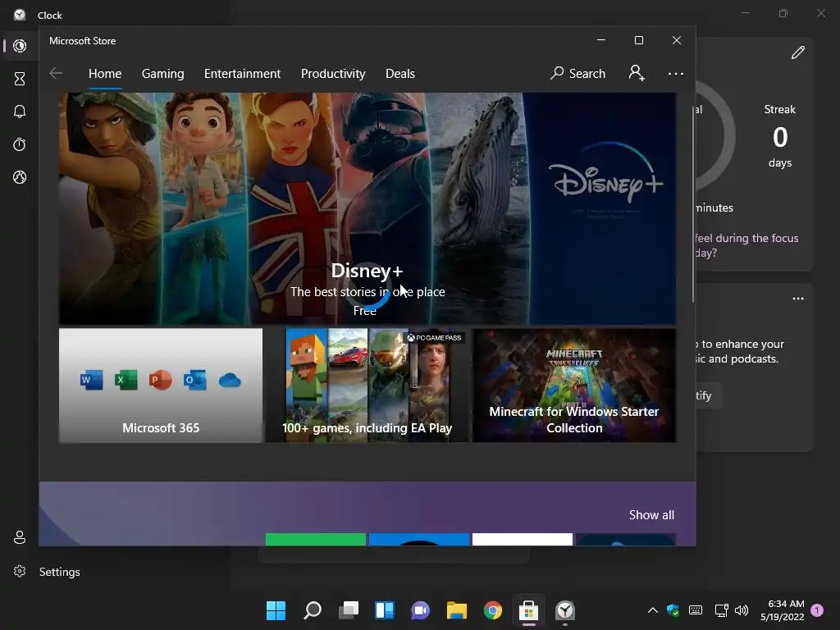Open Teams Chat on the taskbar
Screen dimensions: 840x630
point(421,610)
